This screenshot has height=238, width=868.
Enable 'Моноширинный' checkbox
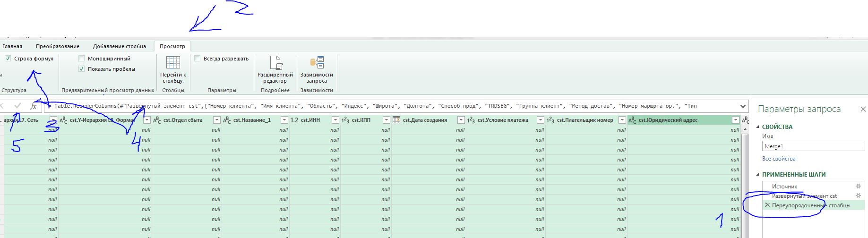pyautogui.click(x=81, y=59)
